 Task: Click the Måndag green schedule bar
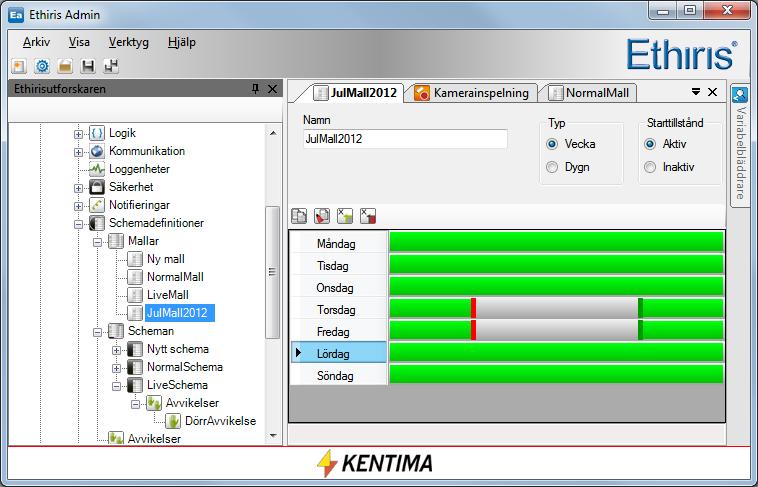pos(556,242)
